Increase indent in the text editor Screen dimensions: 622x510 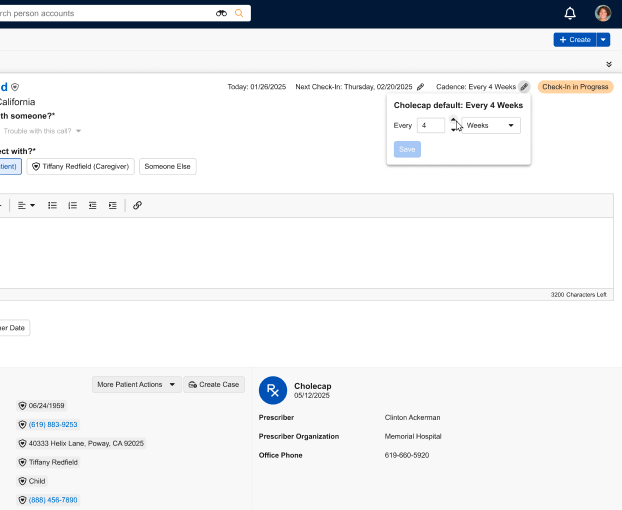click(113, 205)
